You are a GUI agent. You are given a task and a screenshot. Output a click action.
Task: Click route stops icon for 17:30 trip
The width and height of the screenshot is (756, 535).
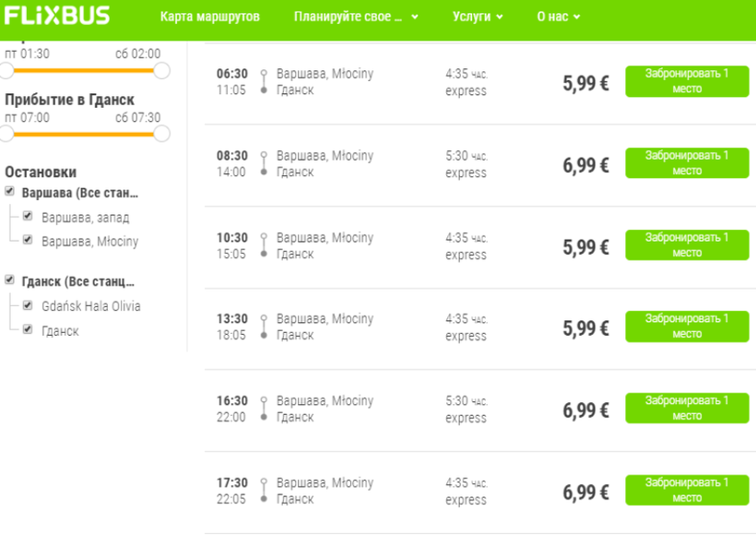pyautogui.click(x=264, y=491)
